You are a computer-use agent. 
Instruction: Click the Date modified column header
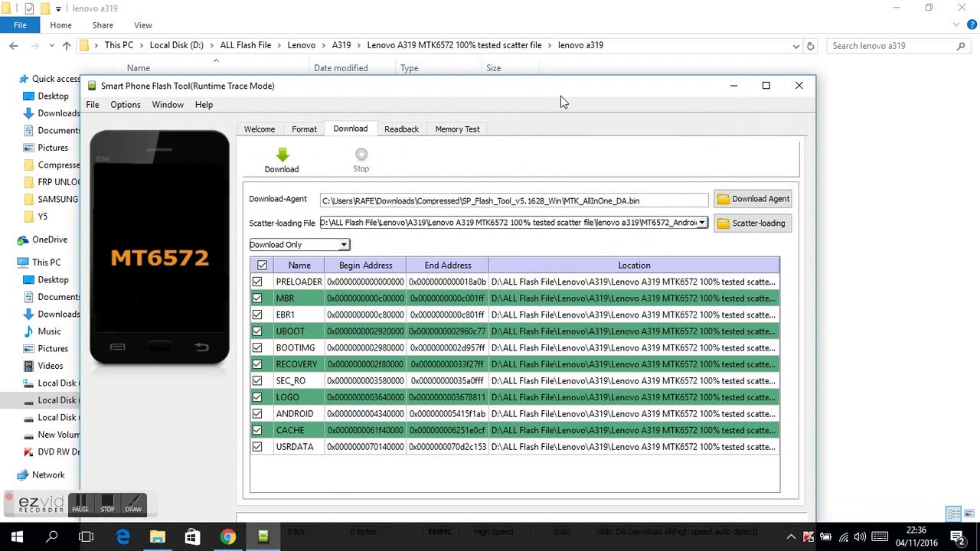341,68
